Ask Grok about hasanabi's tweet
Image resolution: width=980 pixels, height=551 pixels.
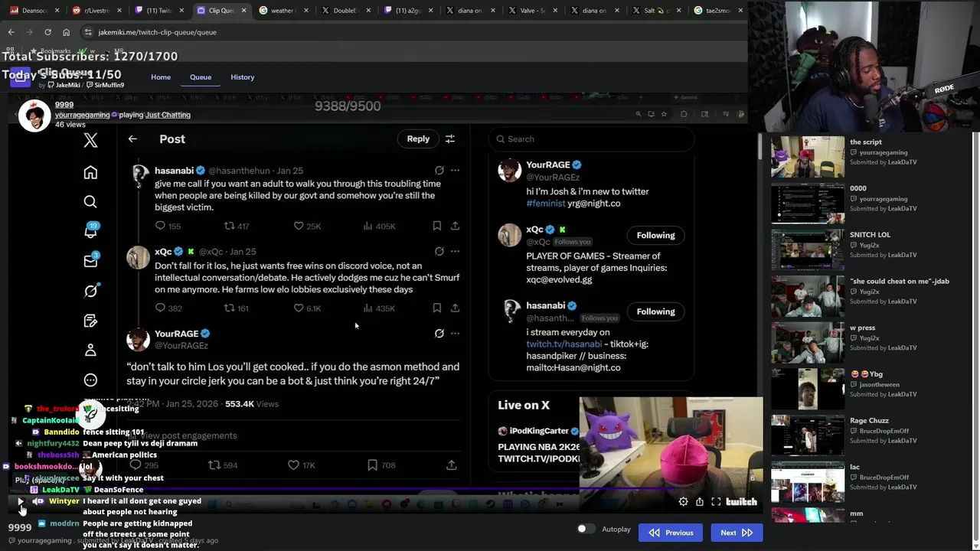[439, 171]
